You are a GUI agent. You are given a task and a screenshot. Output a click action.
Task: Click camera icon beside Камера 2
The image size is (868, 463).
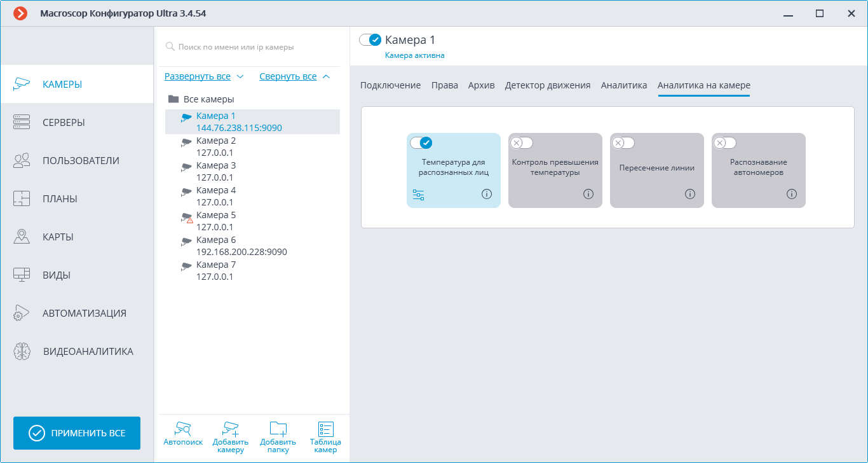coord(186,142)
